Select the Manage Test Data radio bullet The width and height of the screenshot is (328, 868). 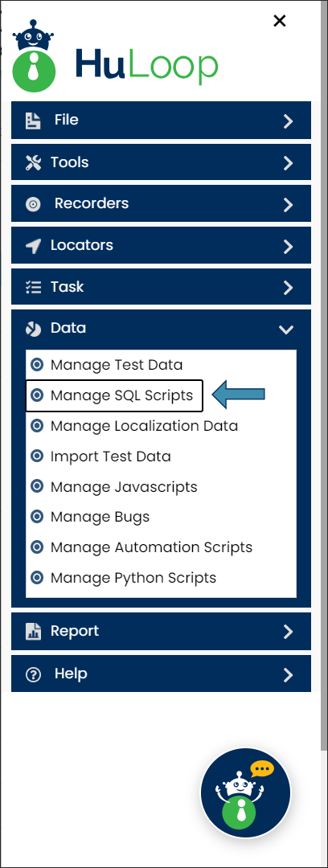[x=37, y=365]
